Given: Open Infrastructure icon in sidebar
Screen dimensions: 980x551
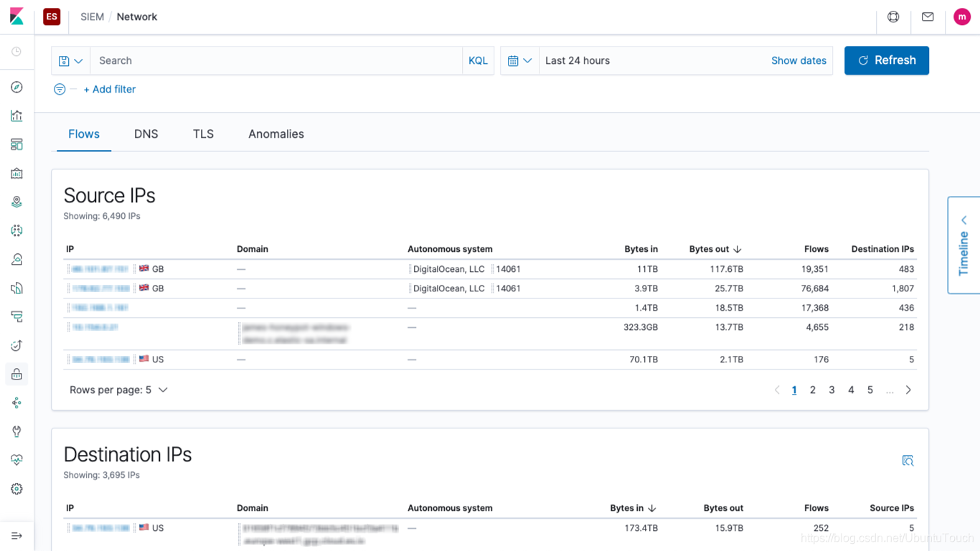Looking at the screenshot, I should [17, 259].
